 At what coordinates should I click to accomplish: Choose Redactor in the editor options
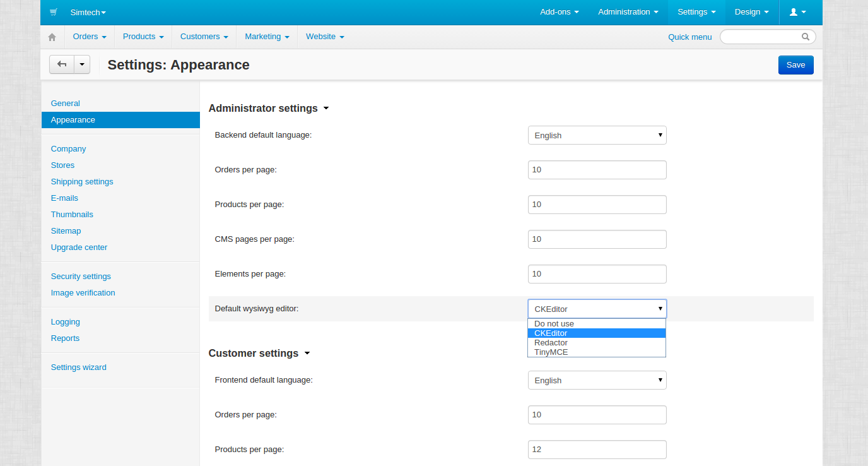pos(551,343)
